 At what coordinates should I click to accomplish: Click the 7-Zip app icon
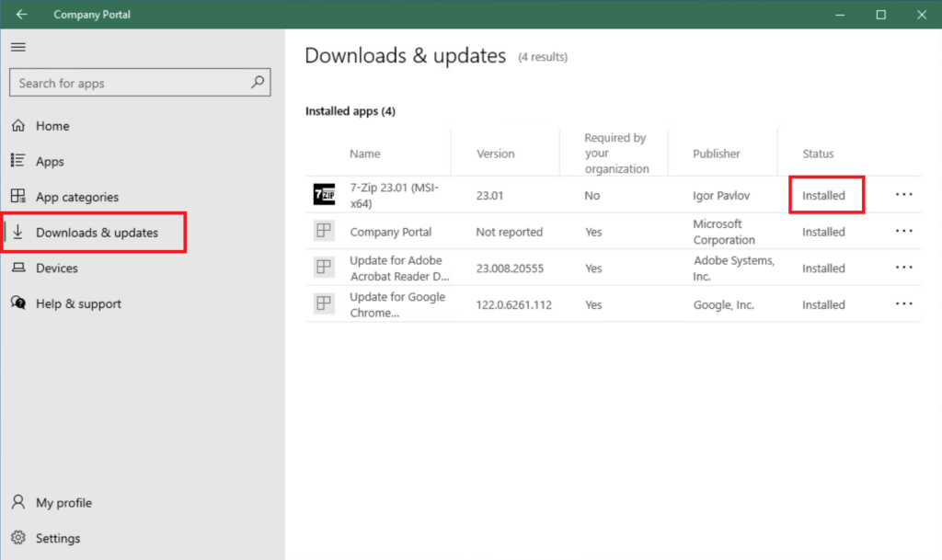coord(324,195)
